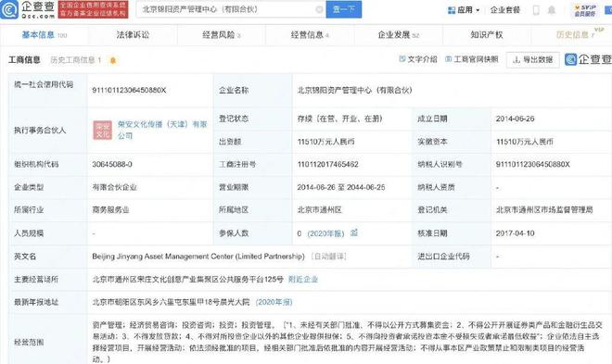Click the company name 北京锦阳资产管理中心（有限合伙）in the table
The width and height of the screenshot is (612, 364).
[x=354, y=91]
